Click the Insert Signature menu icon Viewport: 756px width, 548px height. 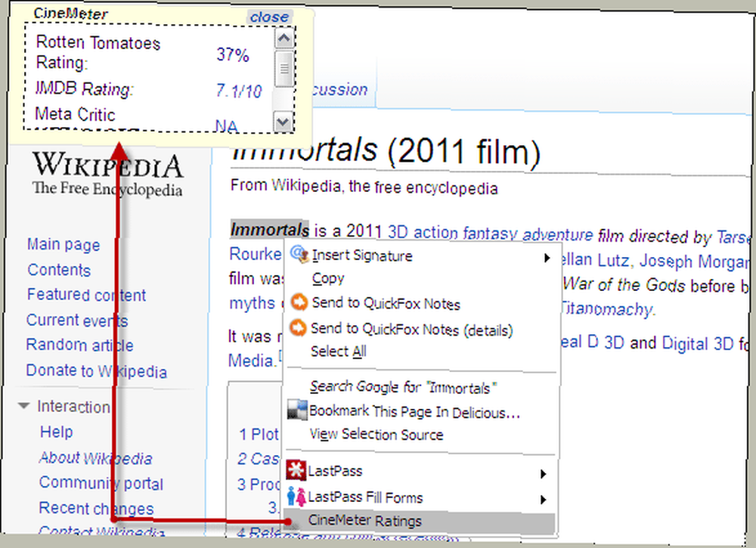pos(299,254)
